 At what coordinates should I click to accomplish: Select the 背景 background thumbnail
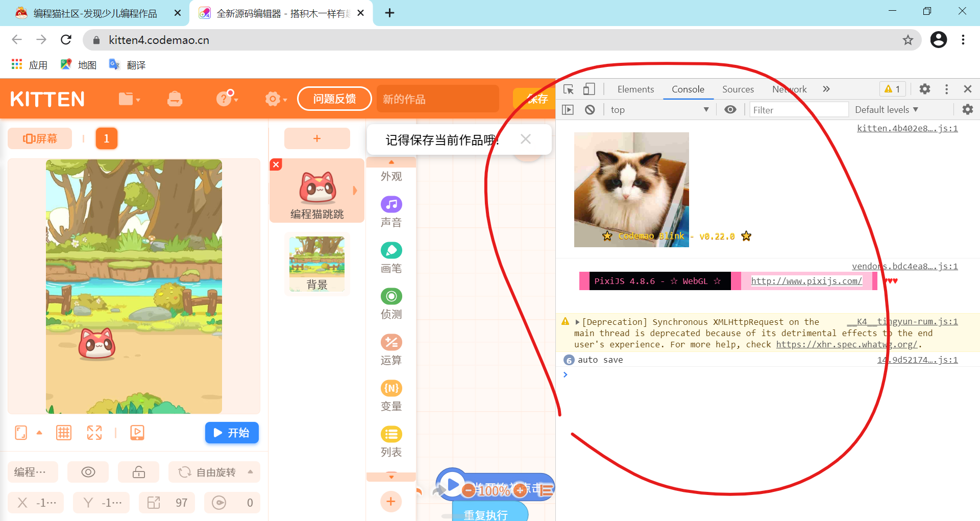tap(317, 264)
